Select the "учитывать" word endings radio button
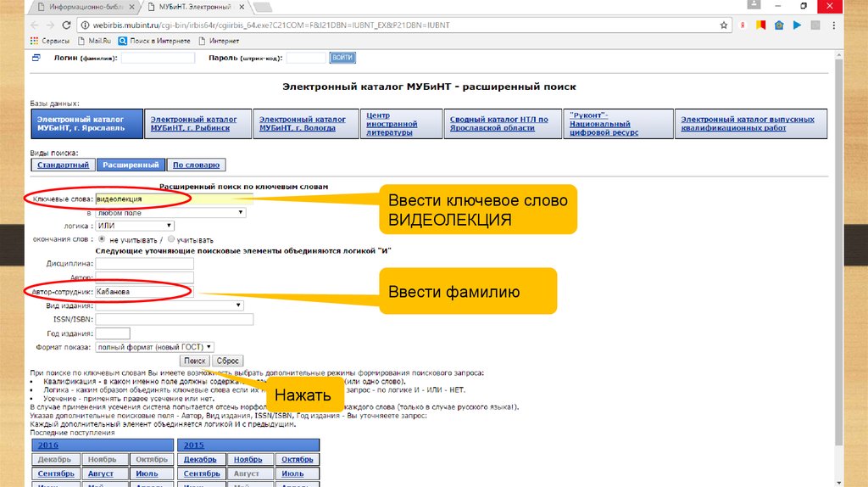Viewport: 868px width, 487px height. point(171,239)
